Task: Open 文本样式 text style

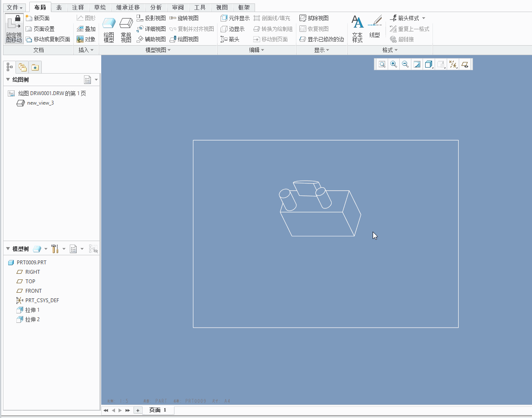Action: click(x=358, y=29)
